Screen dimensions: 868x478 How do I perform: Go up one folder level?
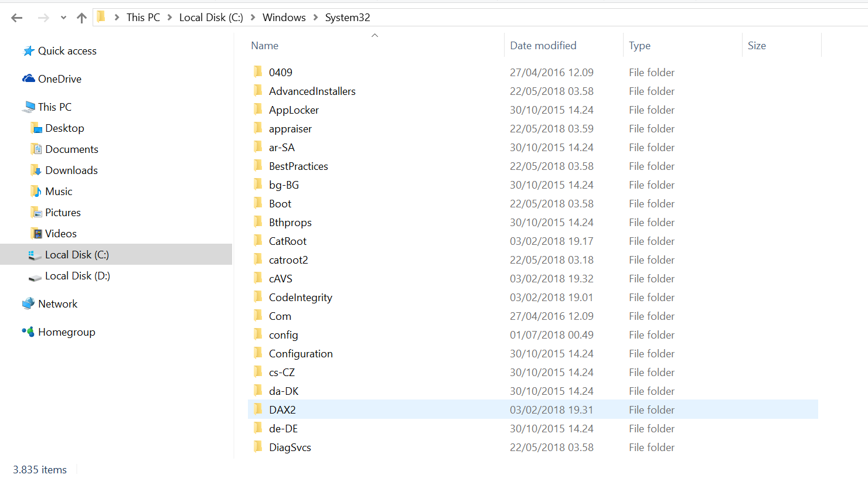click(x=81, y=18)
